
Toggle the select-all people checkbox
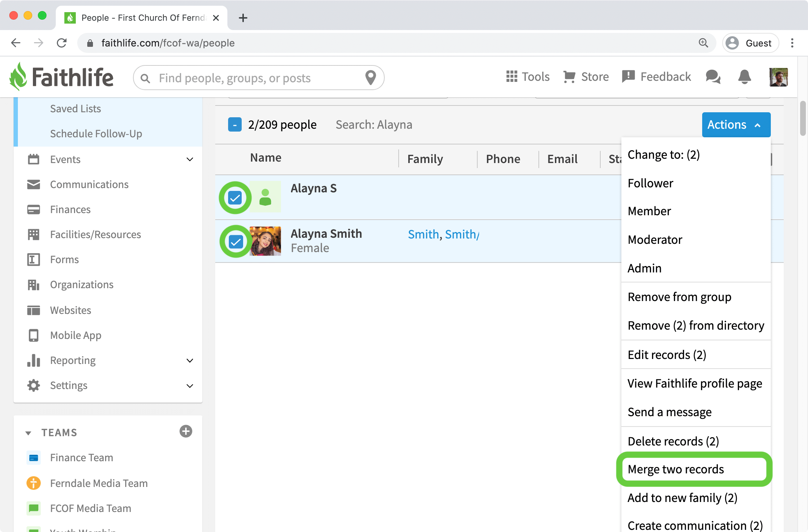coord(235,124)
